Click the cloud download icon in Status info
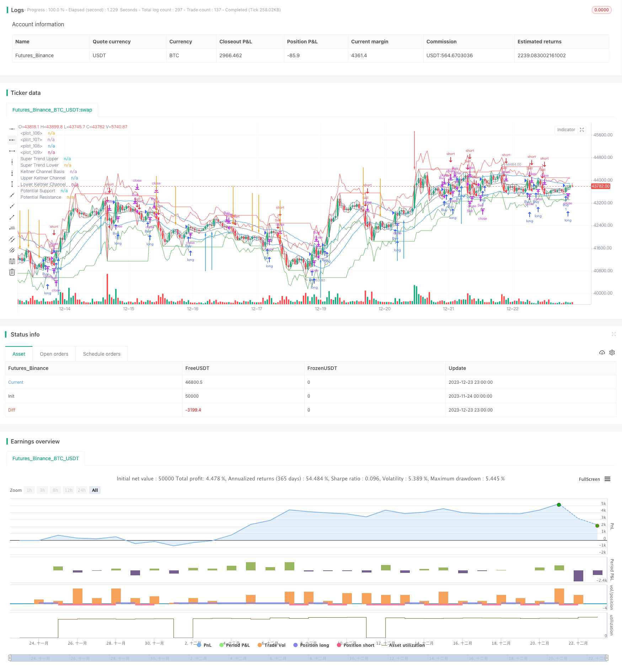 coord(602,353)
